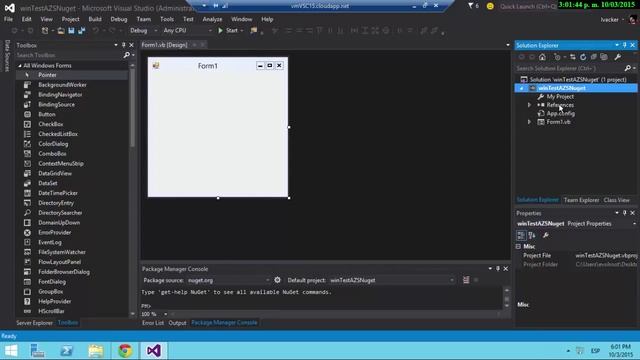Click the Project File property row
The height and width of the screenshot is (360, 640).
pos(576,256)
